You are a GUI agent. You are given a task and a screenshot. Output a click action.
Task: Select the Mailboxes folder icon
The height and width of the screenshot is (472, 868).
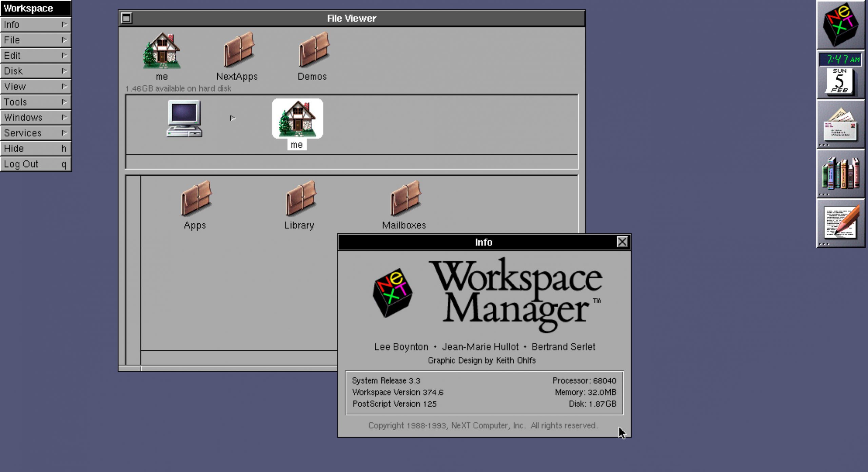tap(406, 199)
